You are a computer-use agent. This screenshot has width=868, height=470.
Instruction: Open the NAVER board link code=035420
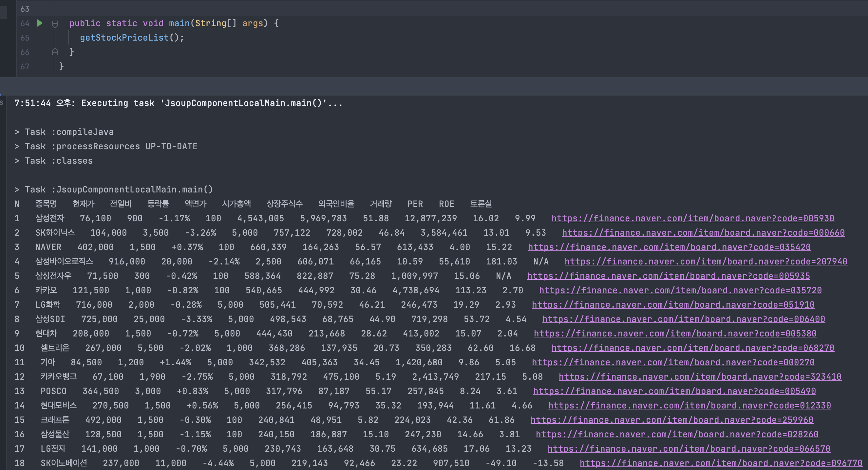pos(669,247)
